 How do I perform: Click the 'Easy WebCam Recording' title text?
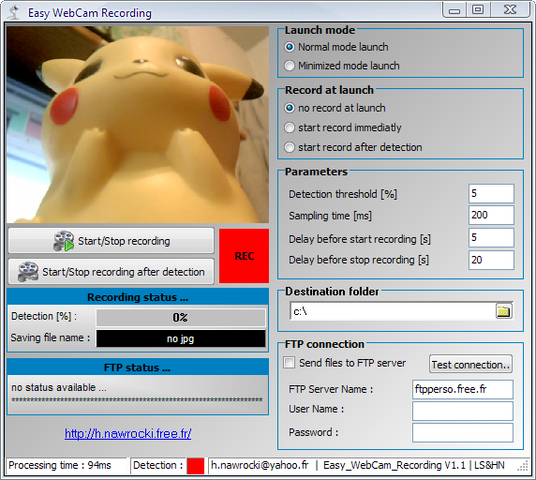(90, 13)
